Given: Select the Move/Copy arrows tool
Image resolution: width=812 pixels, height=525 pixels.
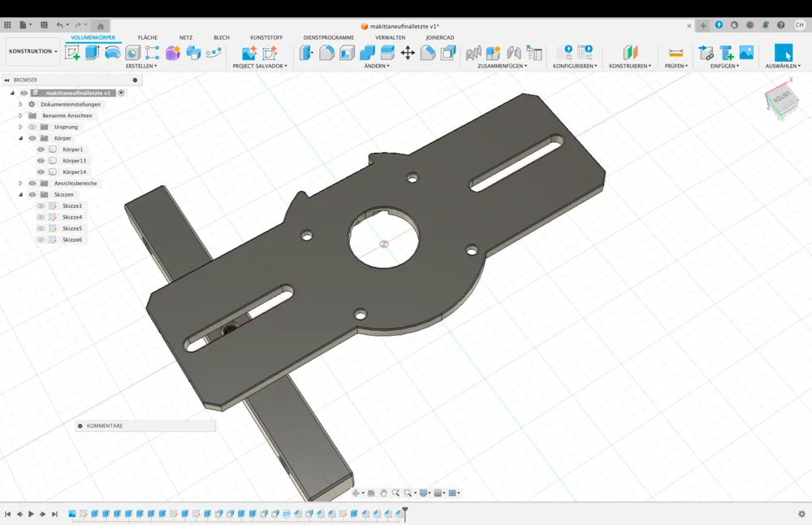Looking at the screenshot, I should click(x=408, y=52).
